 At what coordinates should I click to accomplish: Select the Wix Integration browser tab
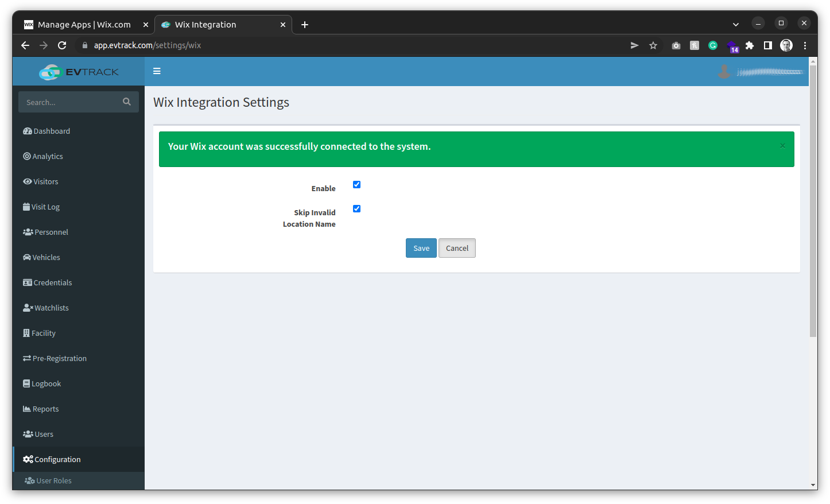[223, 25]
